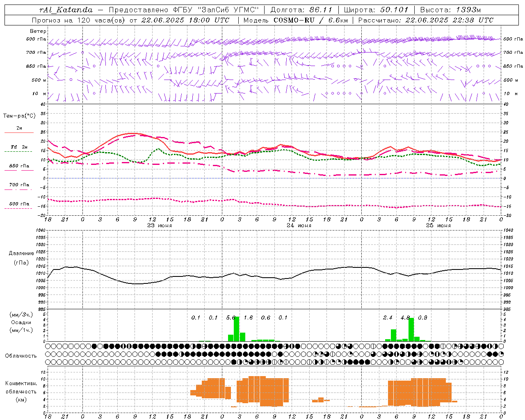
Task: Click the Широта: 50.101 header value
Action: 376,10
